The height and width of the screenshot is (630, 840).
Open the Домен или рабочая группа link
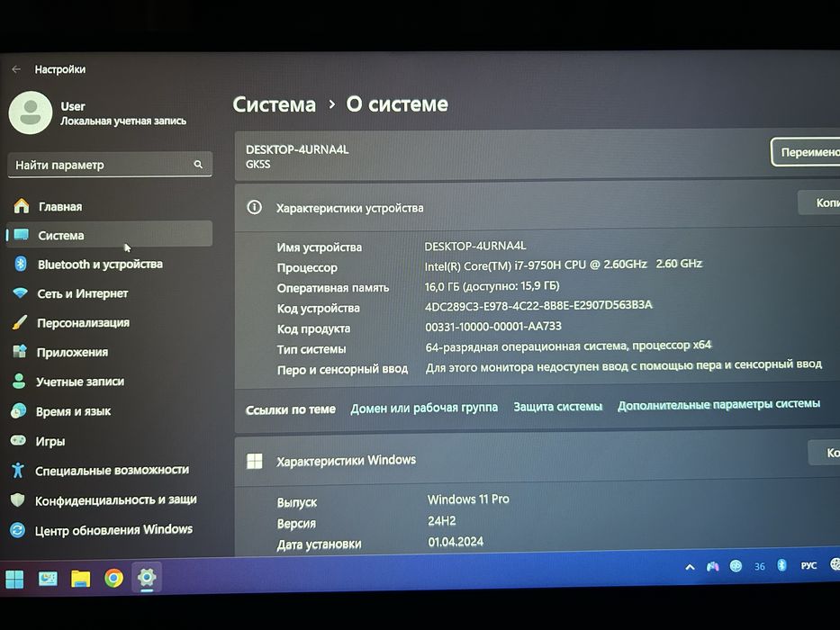tap(424, 408)
